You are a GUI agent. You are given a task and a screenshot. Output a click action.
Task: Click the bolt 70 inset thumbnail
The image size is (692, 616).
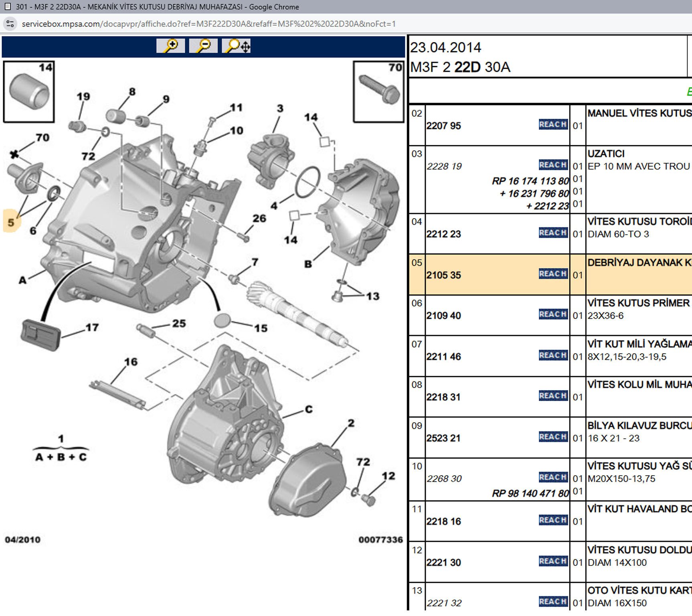point(378,92)
